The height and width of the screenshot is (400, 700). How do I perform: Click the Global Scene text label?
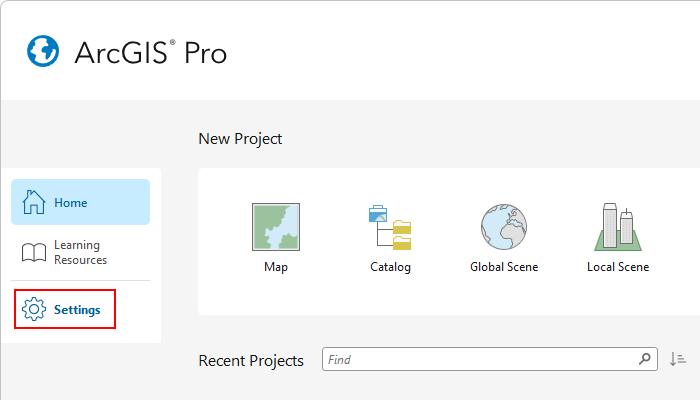pyautogui.click(x=504, y=267)
